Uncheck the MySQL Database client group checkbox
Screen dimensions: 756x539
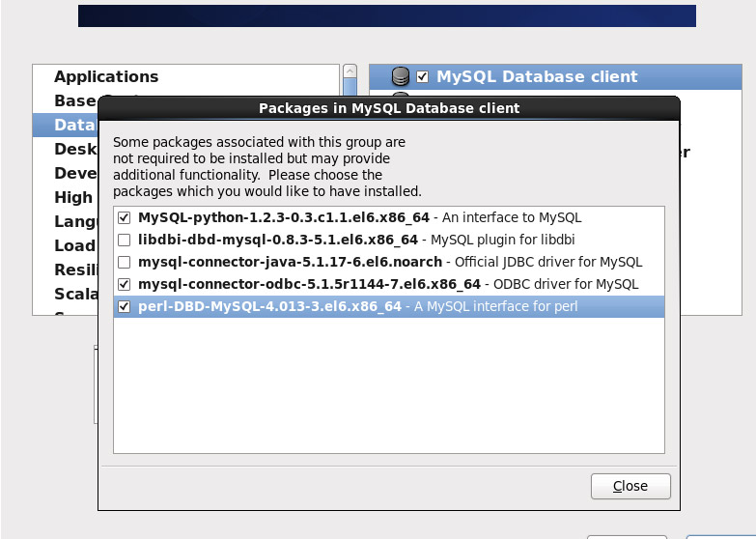point(422,76)
